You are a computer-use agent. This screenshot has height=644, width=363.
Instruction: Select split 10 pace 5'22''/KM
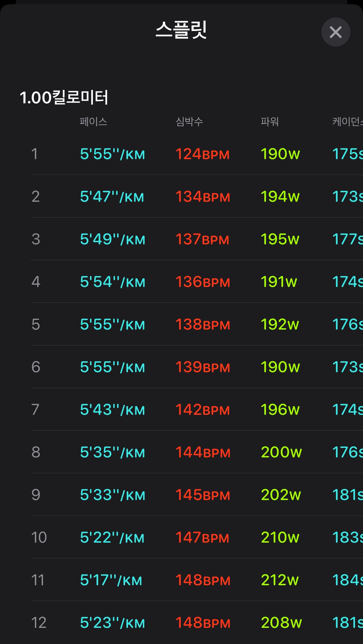(112, 537)
